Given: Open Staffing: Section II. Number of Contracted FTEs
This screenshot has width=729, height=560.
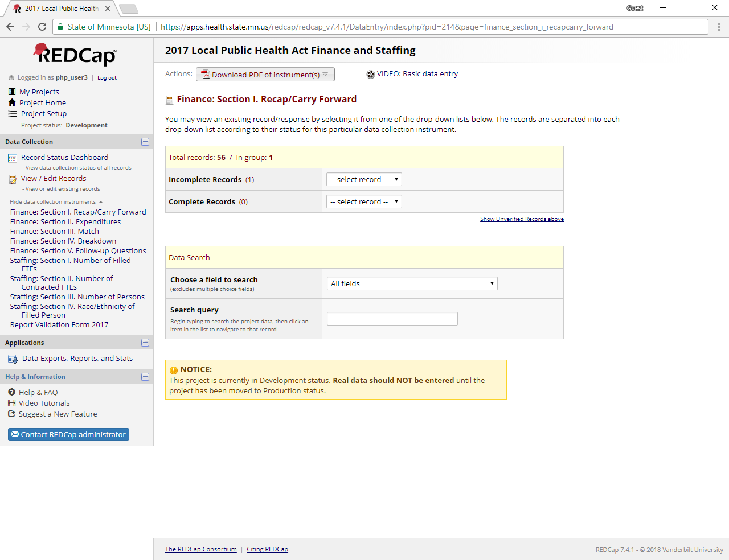Looking at the screenshot, I should coord(62,282).
